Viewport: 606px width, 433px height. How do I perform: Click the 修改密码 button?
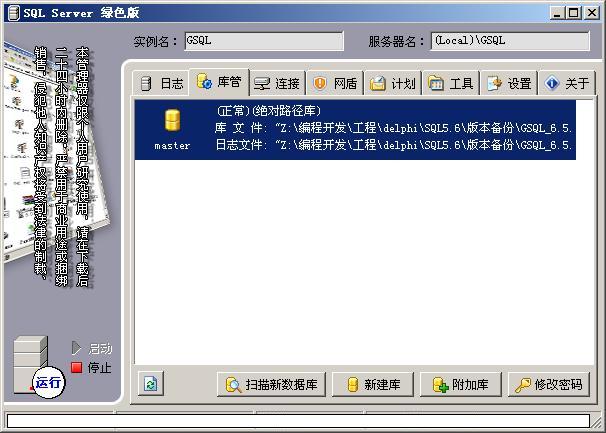(549, 384)
